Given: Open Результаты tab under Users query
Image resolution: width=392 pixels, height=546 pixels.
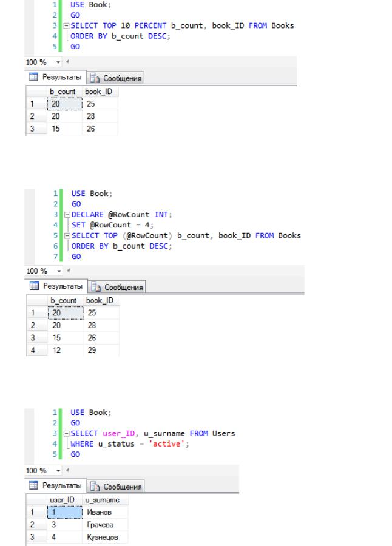Looking at the screenshot, I should (x=55, y=485).
